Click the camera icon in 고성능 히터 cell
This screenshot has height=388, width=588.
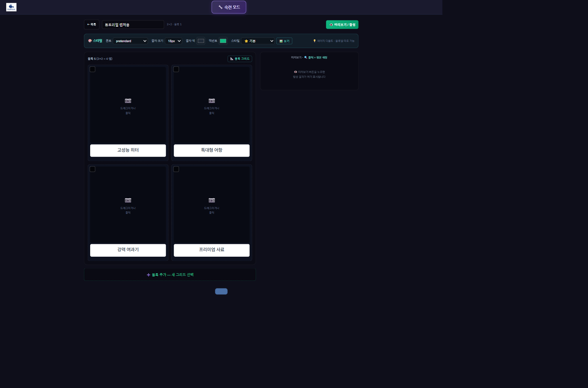[x=128, y=101]
